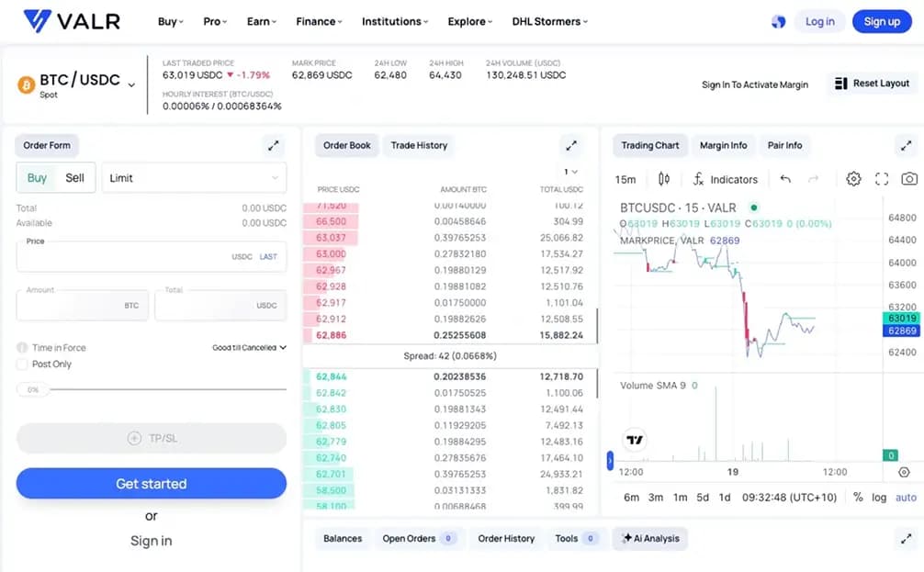Open the Institutions menu dropdown
The height and width of the screenshot is (572, 924).
pos(395,22)
